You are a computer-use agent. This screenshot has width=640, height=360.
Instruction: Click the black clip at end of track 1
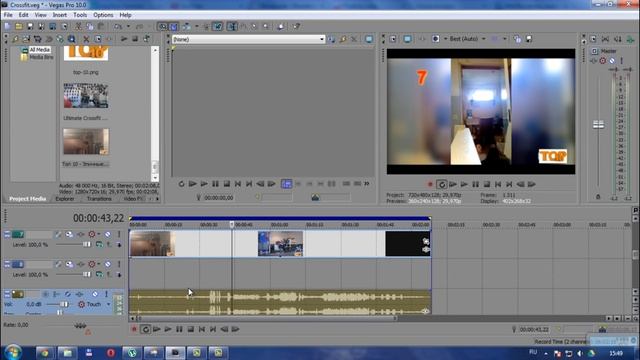408,244
